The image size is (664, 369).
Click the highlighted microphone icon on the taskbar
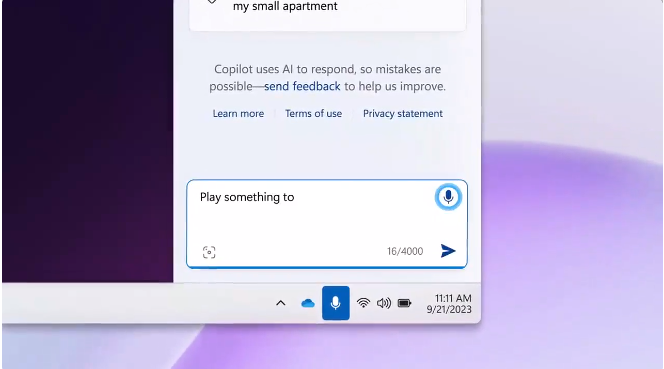[336, 303]
